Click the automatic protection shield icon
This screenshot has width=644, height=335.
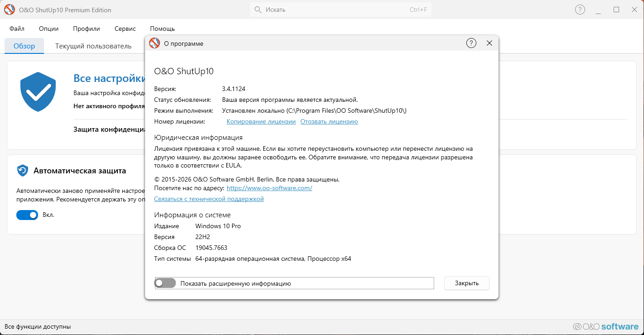tap(23, 171)
